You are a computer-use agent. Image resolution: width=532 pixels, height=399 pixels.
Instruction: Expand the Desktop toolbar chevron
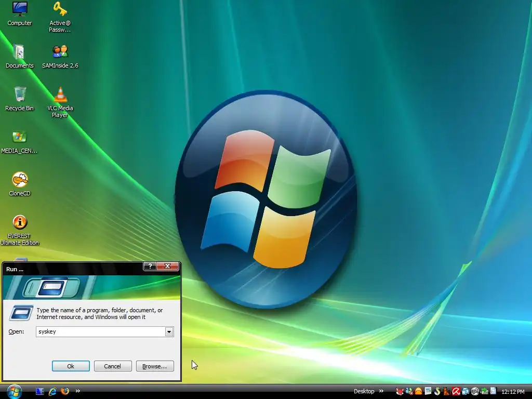(x=381, y=391)
